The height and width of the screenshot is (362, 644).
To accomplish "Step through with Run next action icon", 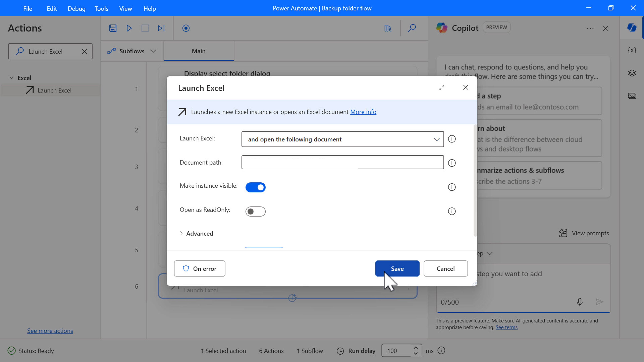I will pos(161,28).
